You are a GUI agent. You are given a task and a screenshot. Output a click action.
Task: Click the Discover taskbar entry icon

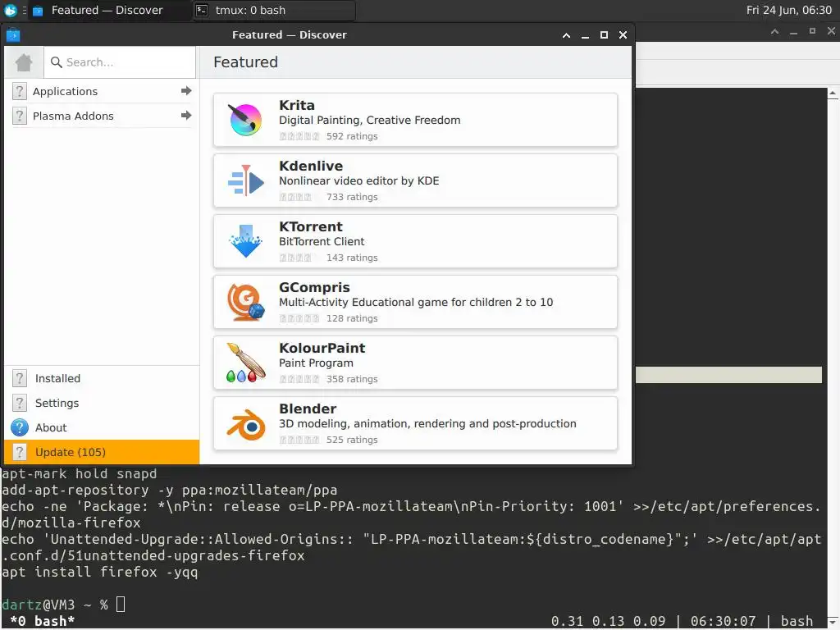pyautogui.click(x=38, y=11)
